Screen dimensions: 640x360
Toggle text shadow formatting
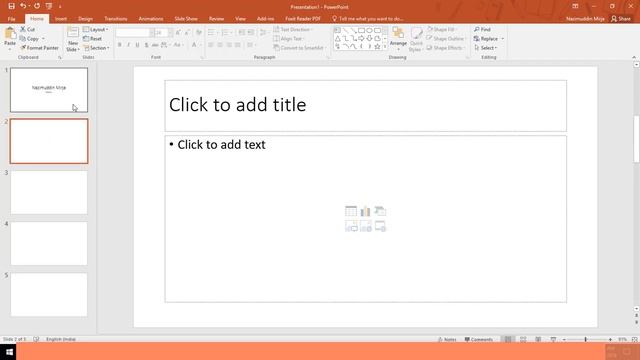pos(147,45)
